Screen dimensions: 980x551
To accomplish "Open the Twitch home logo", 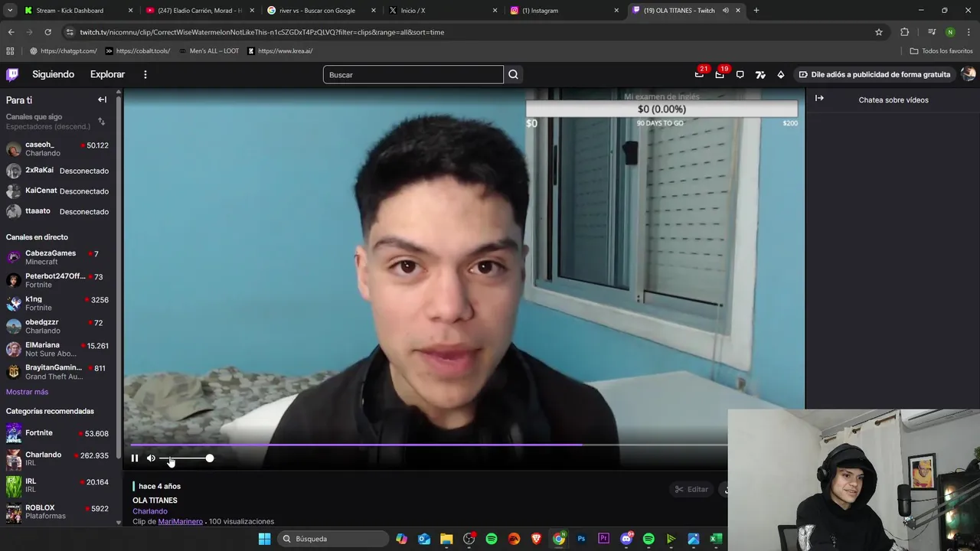I will 12,74.
